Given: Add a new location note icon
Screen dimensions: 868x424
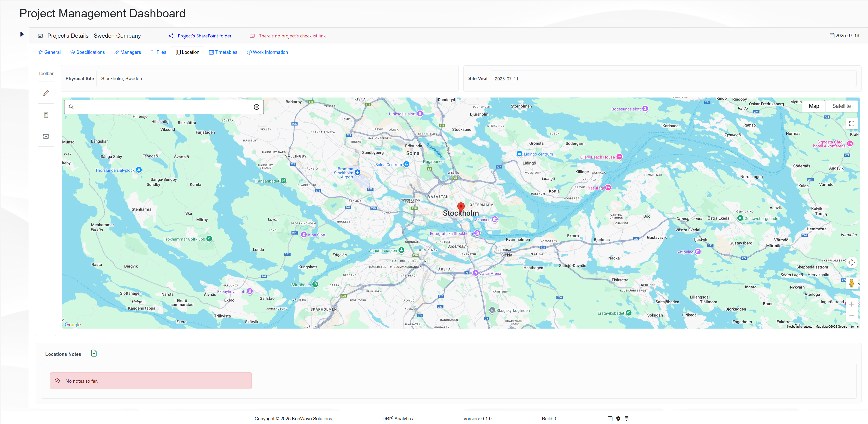Looking at the screenshot, I should (x=94, y=353).
